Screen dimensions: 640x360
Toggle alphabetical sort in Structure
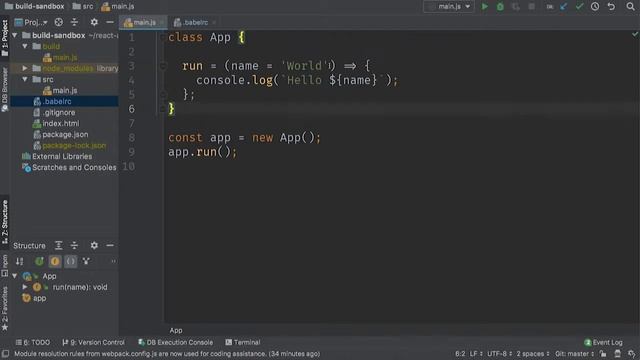[x=20, y=261]
